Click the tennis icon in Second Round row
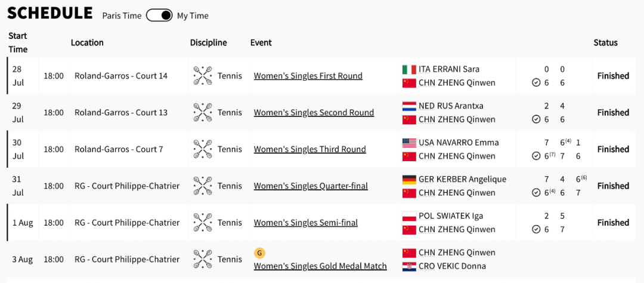The width and height of the screenshot is (644, 283). 203,112
